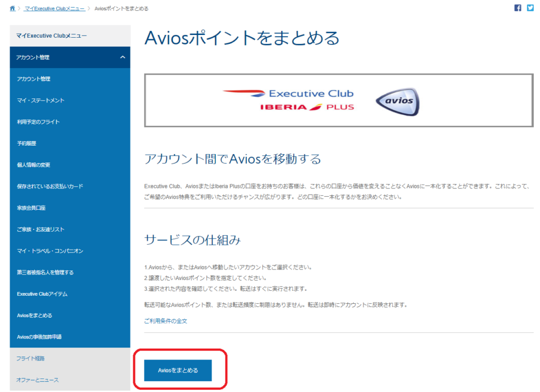The height and width of the screenshot is (392, 540).
Task: Select 家族会員口座 in sidebar
Action: (x=31, y=208)
